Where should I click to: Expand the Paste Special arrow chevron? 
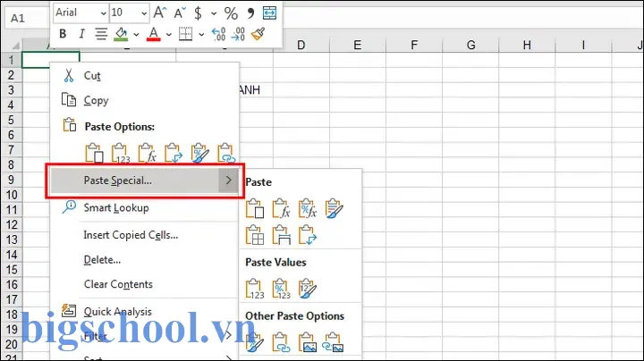229,180
